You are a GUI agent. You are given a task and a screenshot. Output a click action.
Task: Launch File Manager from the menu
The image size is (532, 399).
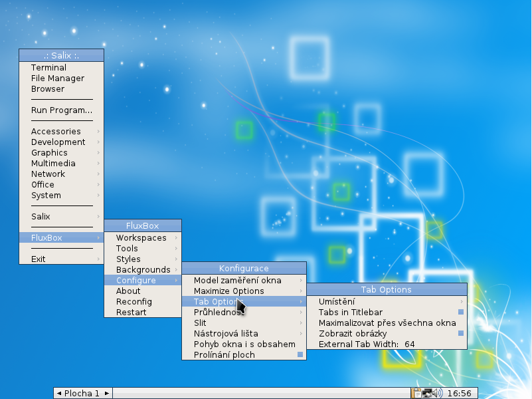pyautogui.click(x=61, y=78)
